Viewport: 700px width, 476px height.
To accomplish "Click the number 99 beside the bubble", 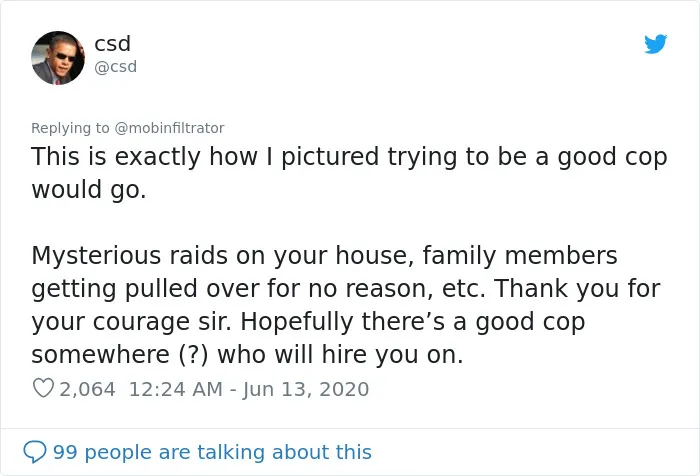I will coord(65,452).
